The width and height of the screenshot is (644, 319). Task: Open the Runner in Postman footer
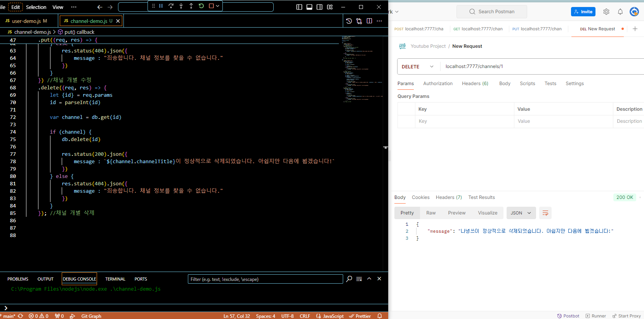tap(595, 316)
